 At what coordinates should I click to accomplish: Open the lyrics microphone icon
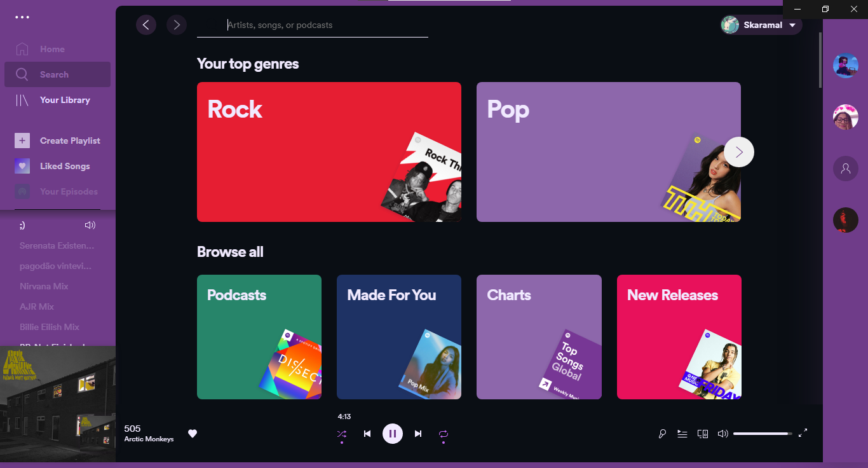(x=661, y=434)
